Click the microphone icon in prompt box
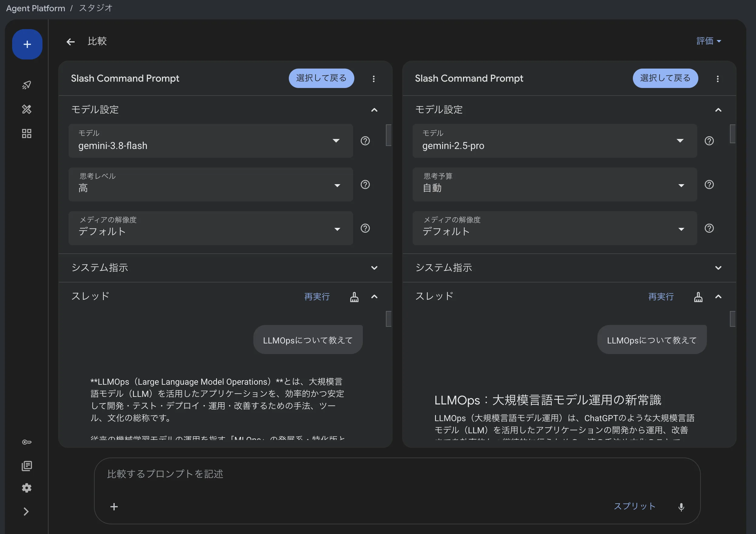The width and height of the screenshot is (756, 534). [x=681, y=507]
